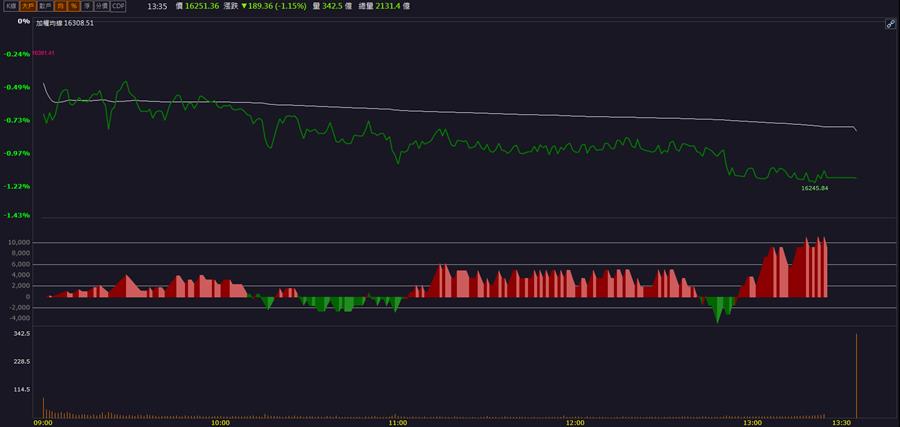Toggle the CDP button
Screen dimensions: 900x427
pyautogui.click(x=117, y=6)
